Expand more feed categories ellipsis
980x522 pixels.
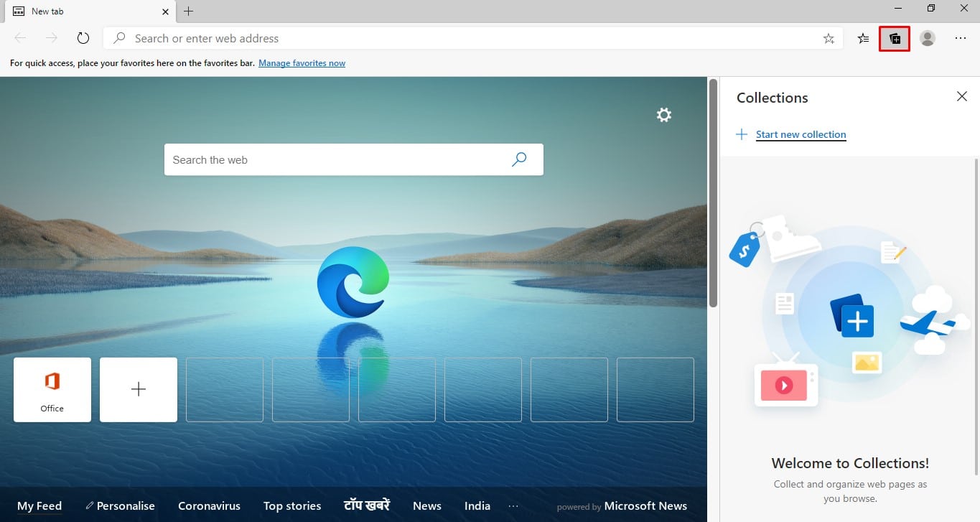click(513, 506)
